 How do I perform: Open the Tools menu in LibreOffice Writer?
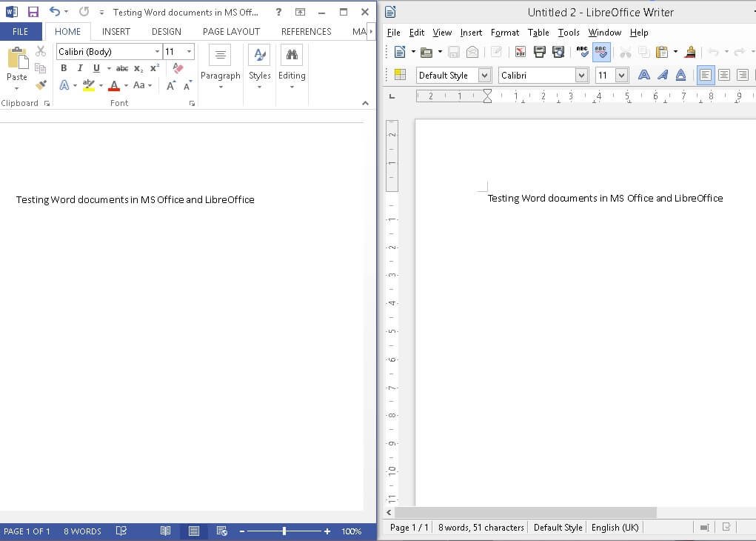569,33
